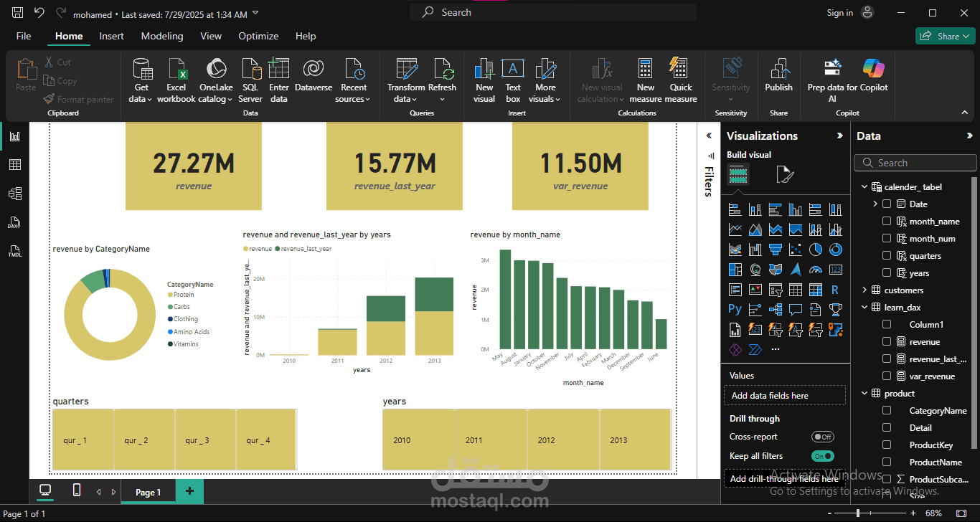The width and height of the screenshot is (980, 522).
Task: Select the Python visual icon
Action: 734,308
